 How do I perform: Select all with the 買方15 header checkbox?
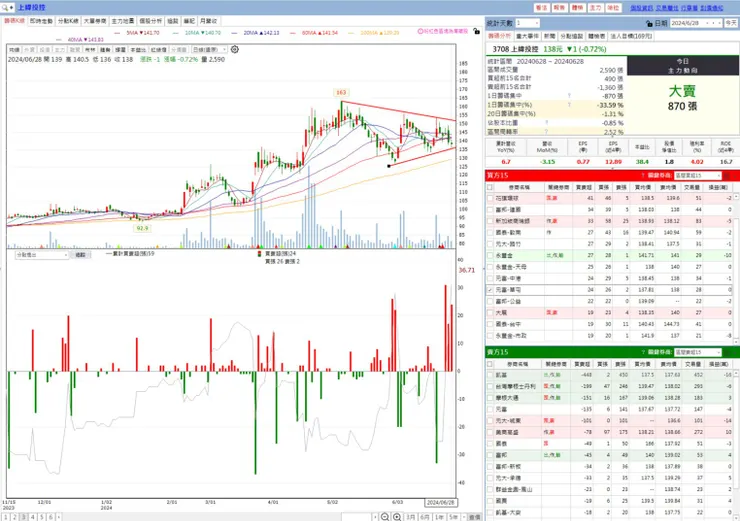click(x=490, y=187)
